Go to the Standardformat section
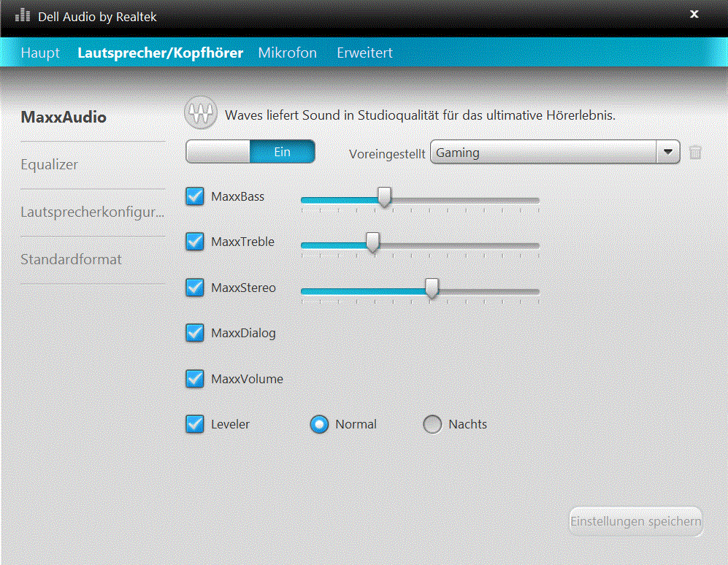The width and height of the screenshot is (728, 565). pos(71,259)
